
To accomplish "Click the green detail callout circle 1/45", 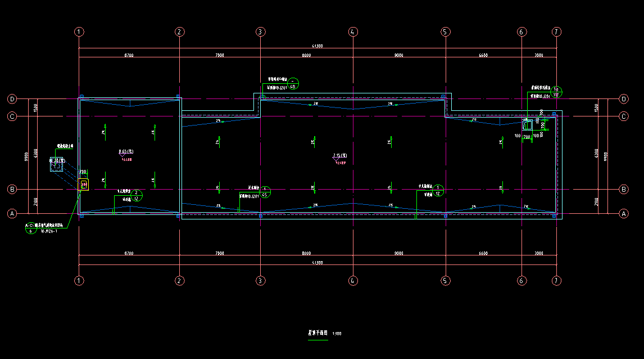I will tap(264, 192).
